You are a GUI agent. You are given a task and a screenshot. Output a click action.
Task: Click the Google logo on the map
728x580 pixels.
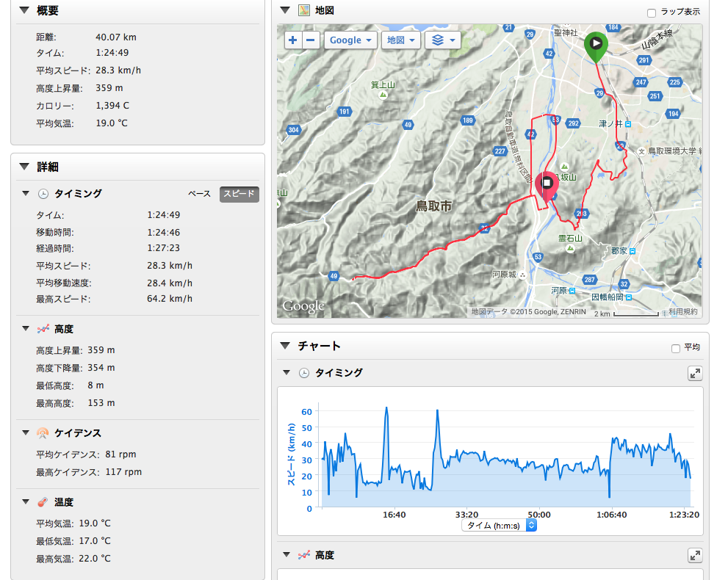point(303,306)
